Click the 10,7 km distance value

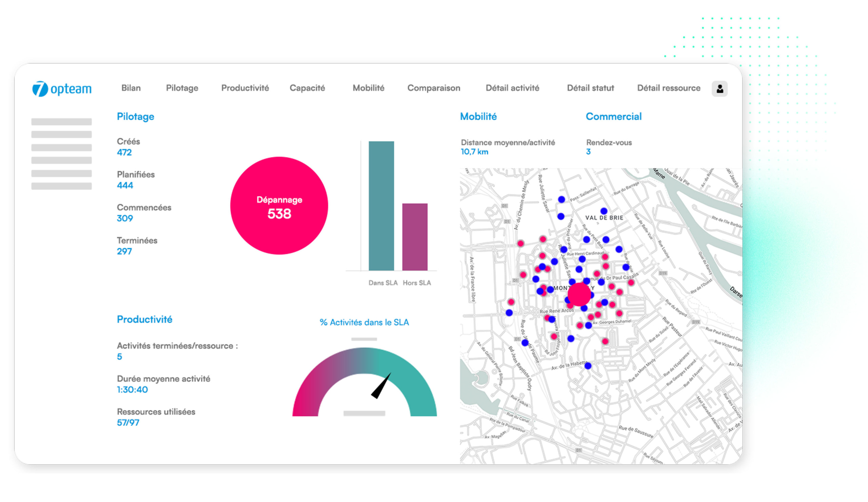[474, 152]
